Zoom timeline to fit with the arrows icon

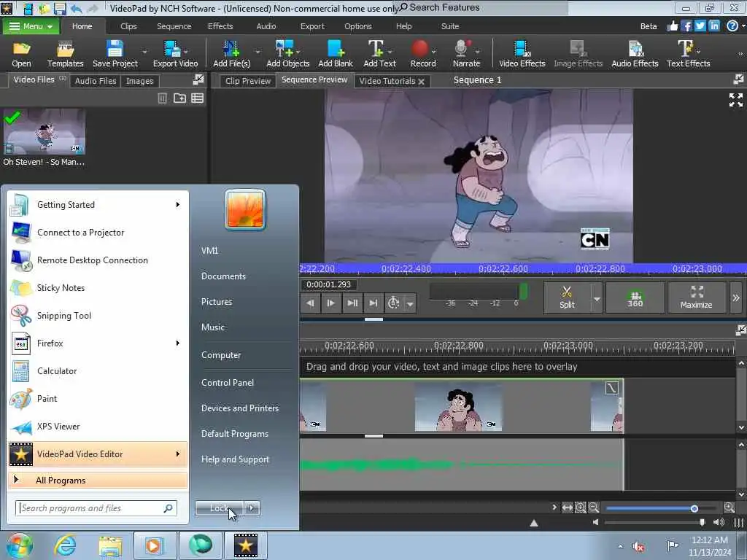567,508
